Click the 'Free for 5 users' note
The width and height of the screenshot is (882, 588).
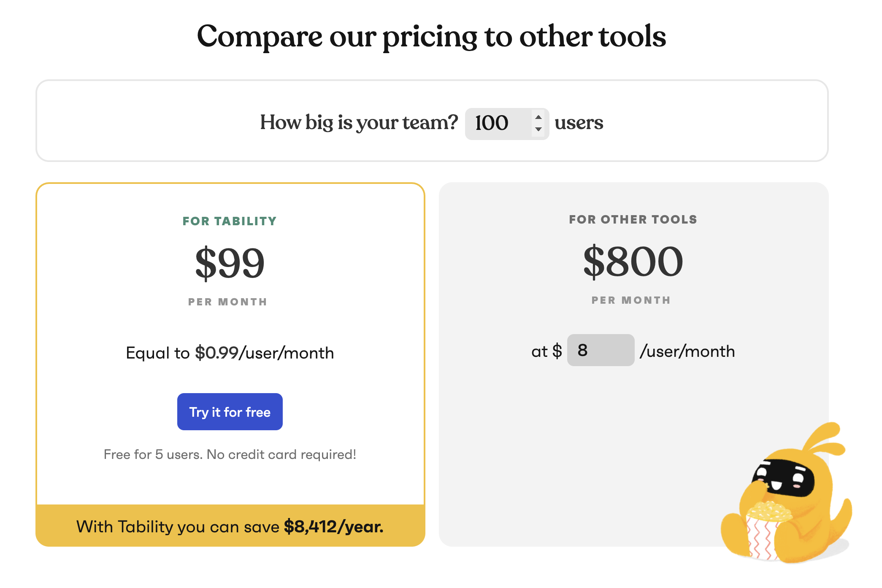(x=230, y=454)
